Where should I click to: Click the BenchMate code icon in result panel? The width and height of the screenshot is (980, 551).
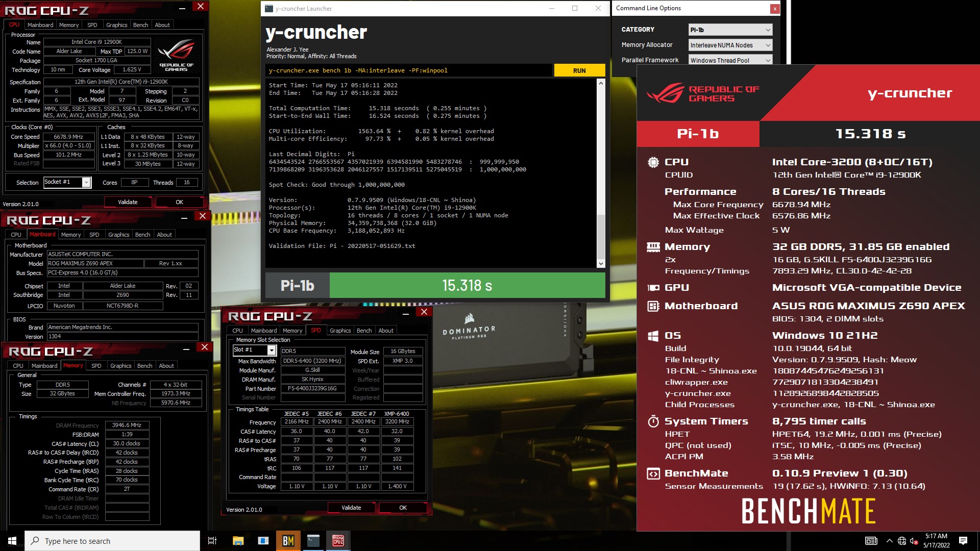click(x=653, y=473)
